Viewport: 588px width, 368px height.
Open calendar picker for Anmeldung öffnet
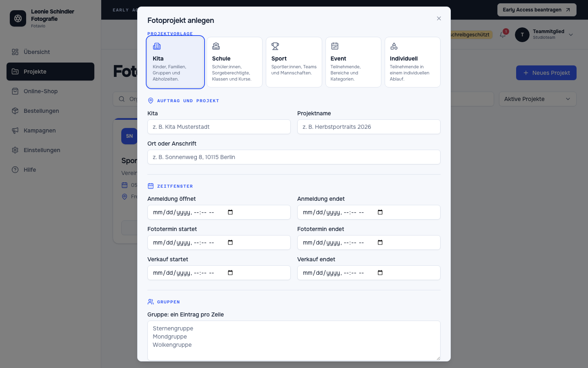(230, 212)
